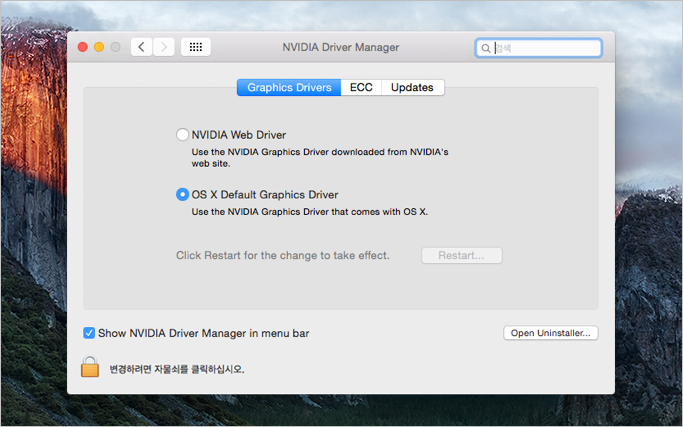Select the OS X Default Graphics Driver option
683x427 pixels.
[182, 194]
